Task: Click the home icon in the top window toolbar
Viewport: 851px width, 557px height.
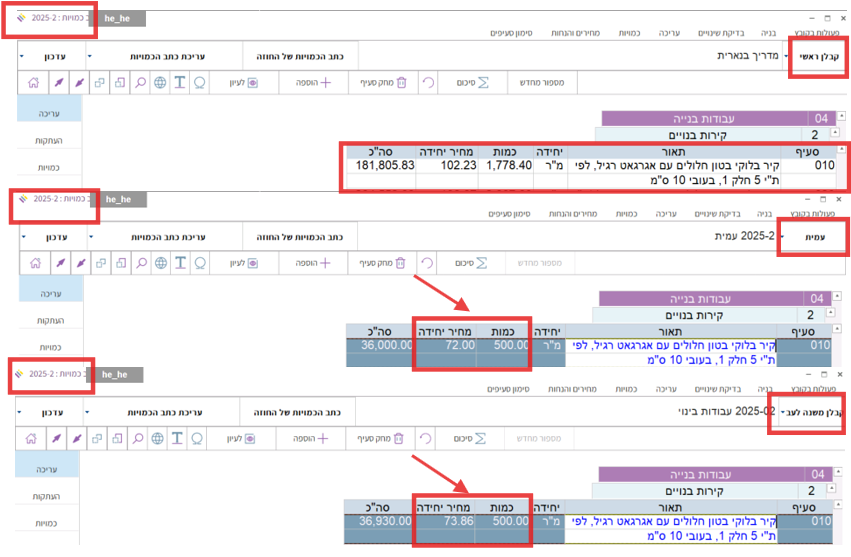Action: click(35, 83)
